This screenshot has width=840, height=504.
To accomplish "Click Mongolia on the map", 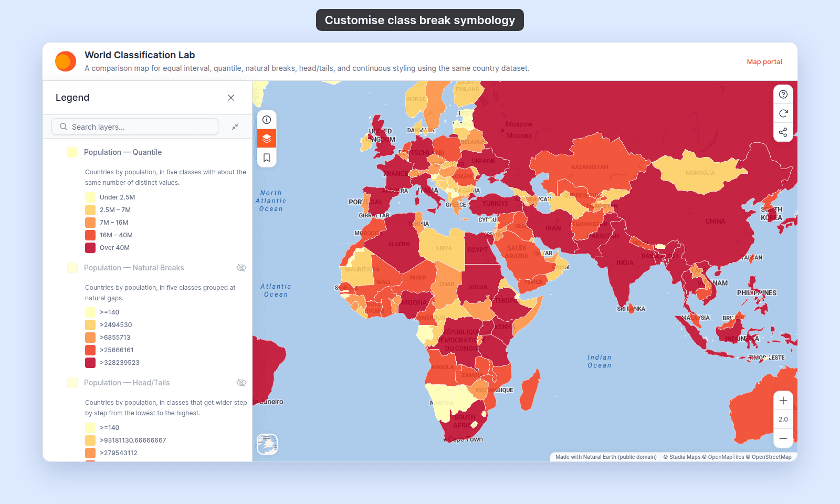I will click(700, 173).
